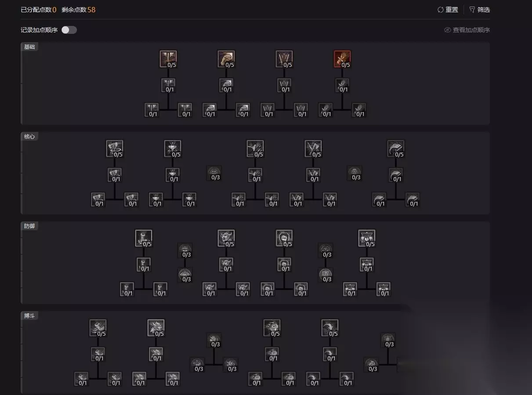Click the 查看加点顺序 eye icon

tap(448, 30)
